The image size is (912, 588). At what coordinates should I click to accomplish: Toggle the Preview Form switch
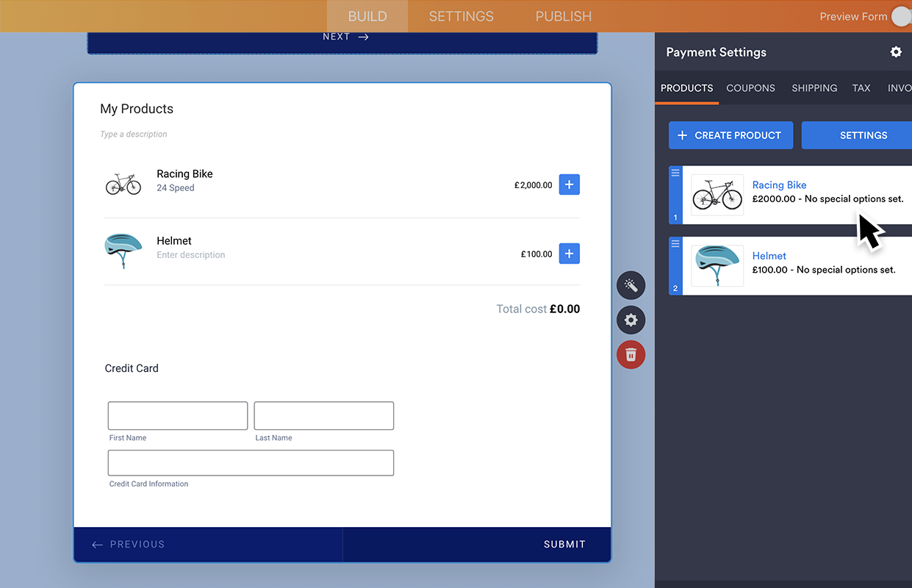(x=901, y=16)
